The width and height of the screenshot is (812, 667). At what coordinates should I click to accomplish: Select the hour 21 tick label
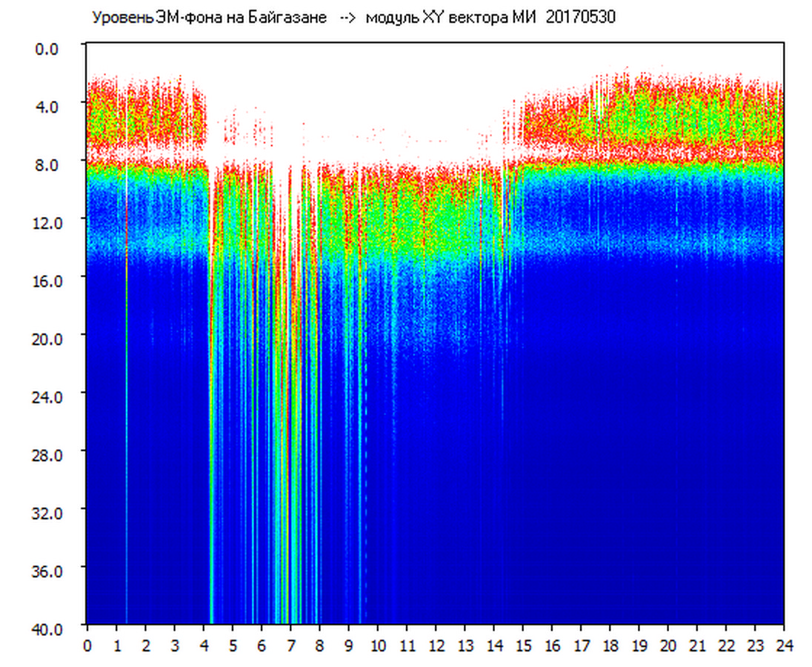pyautogui.click(x=697, y=646)
